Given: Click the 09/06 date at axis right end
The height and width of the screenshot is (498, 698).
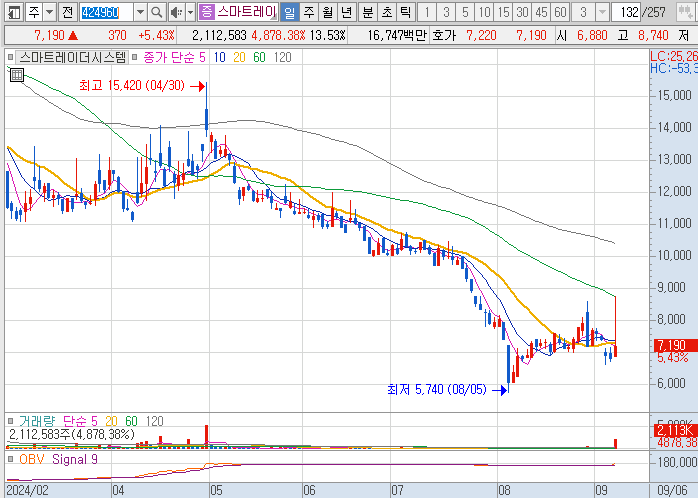Looking at the screenshot, I should (x=673, y=490).
